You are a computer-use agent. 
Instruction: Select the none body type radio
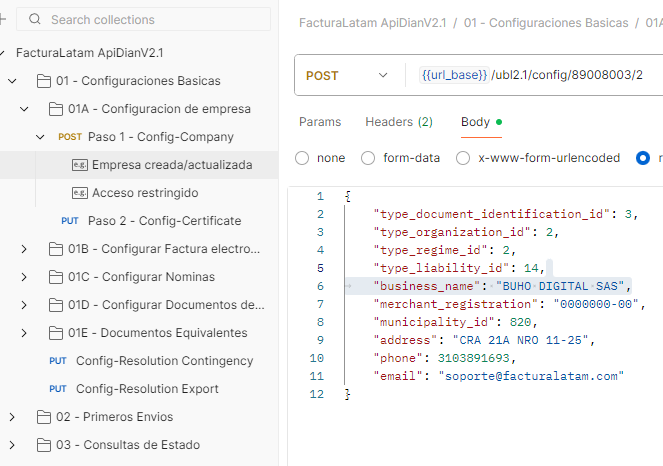[x=302, y=158]
